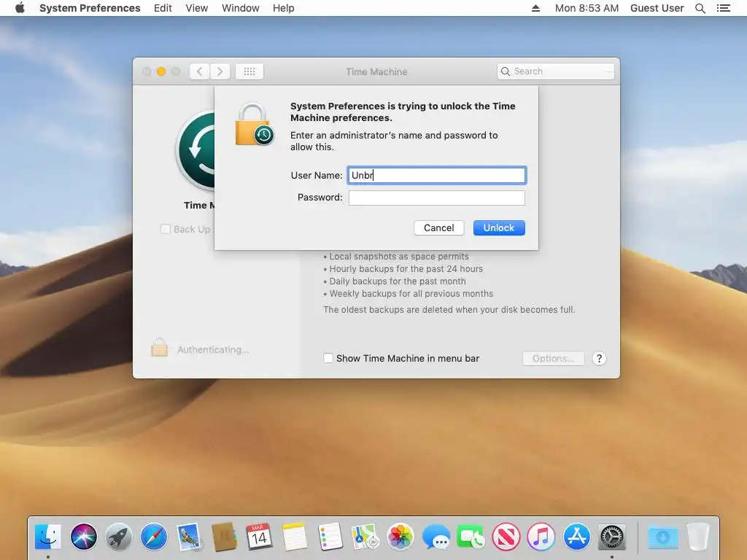Open App Store from the Dock
The image size is (747, 560).
pos(576,537)
